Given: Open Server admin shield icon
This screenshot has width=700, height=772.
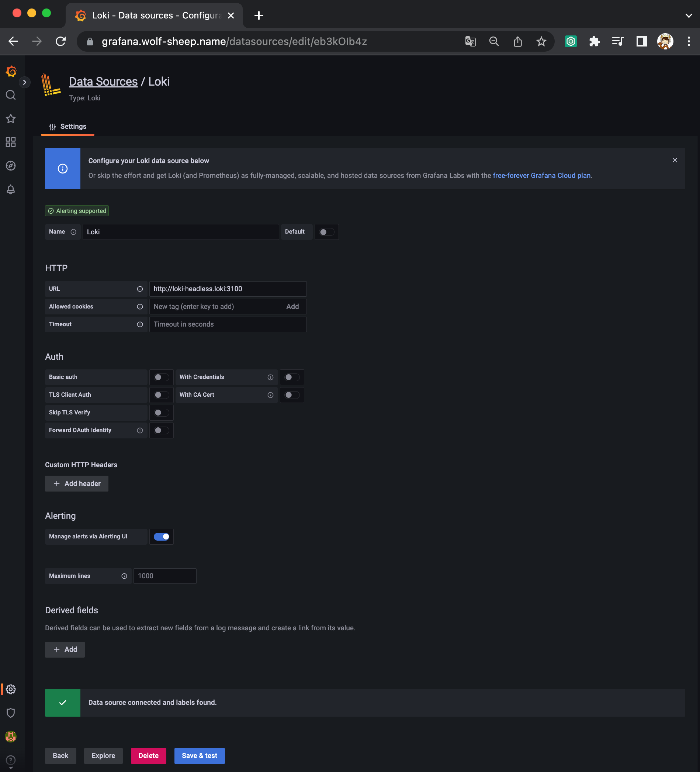Looking at the screenshot, I should coord(11,713).
